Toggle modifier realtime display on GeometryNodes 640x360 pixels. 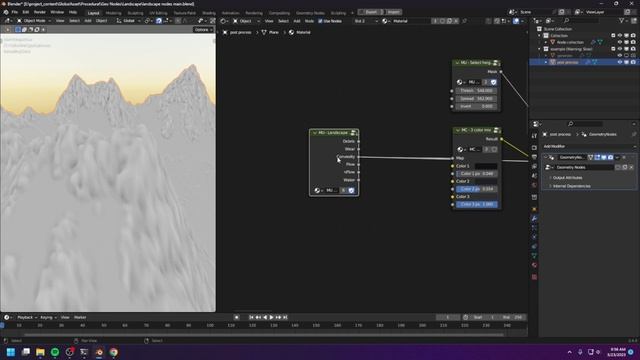pos(604,157)
